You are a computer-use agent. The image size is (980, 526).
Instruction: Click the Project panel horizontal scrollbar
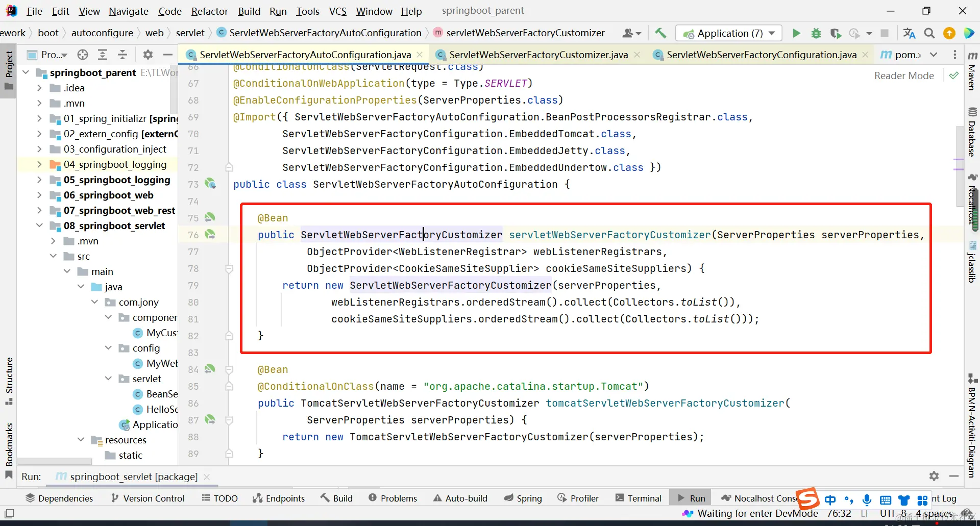tap(55, 461)
